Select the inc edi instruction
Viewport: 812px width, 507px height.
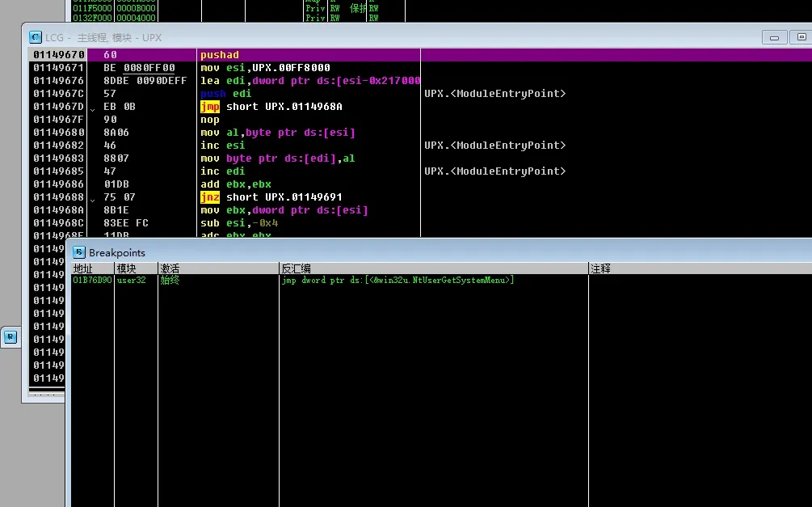click(x=223, y=171)
